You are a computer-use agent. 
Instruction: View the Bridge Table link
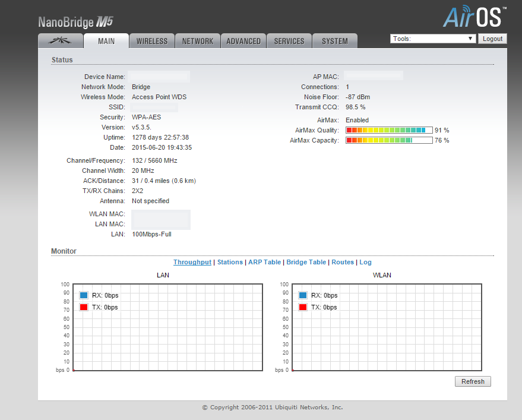(x=306, y=262)
